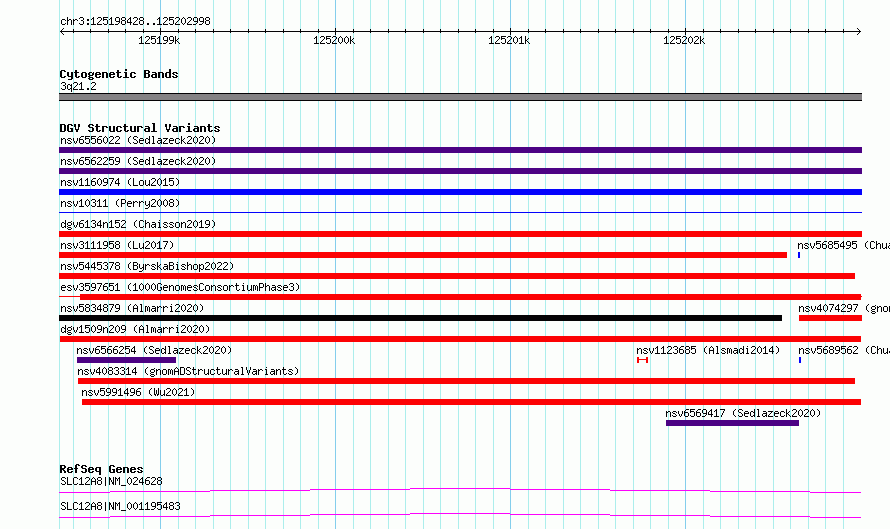Select variant label nsv10311 (Perry2008)

coord(120,203)
